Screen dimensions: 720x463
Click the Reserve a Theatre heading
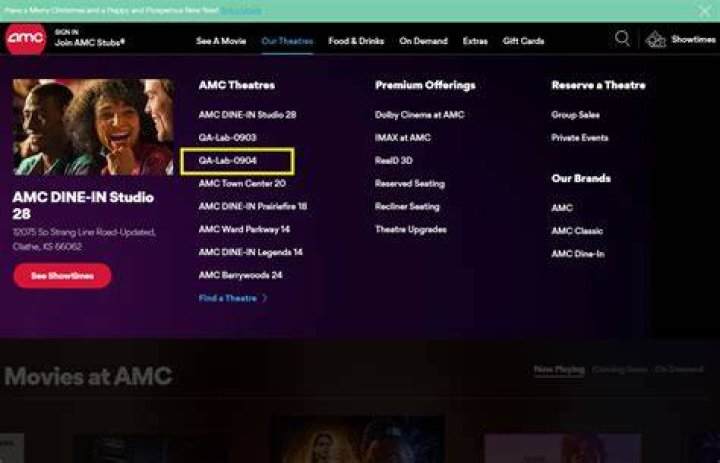coord(598,85)
